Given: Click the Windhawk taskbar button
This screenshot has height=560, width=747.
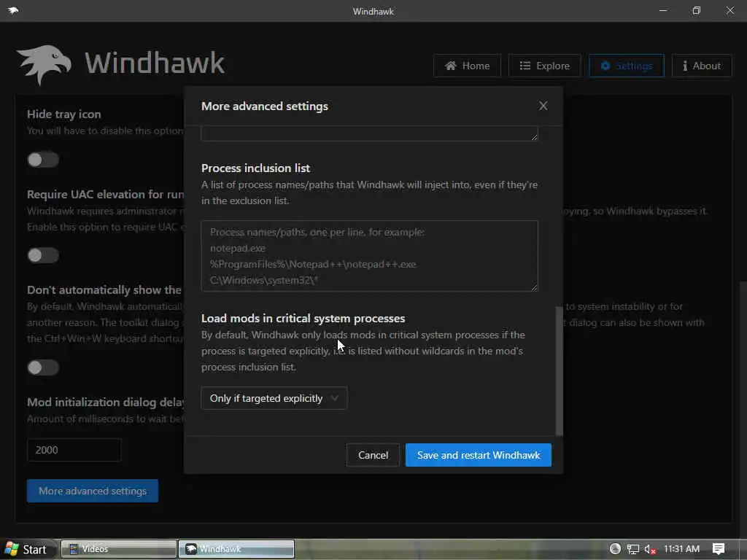Looking at the screenshot, I should tap(236, 549).
